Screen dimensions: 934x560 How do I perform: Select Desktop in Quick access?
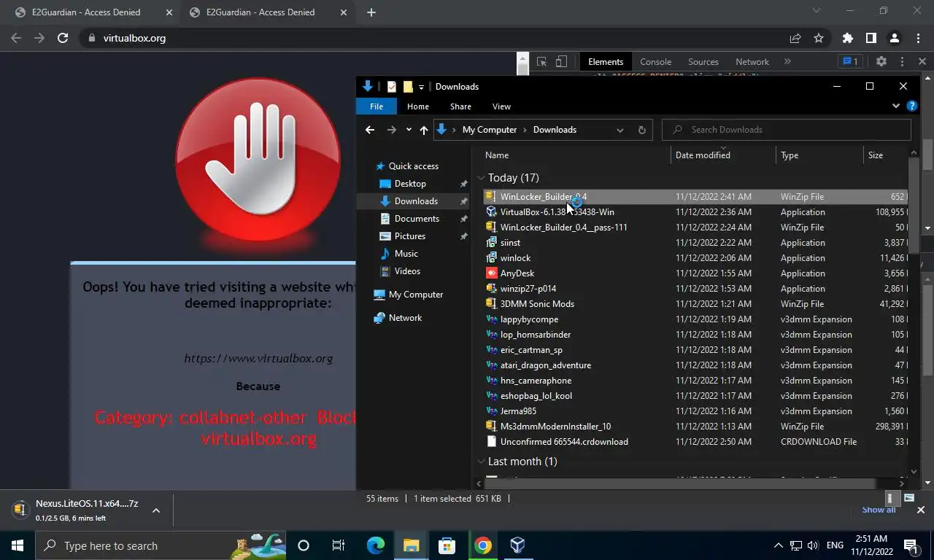pyautogui.click(x=410, y=184)
